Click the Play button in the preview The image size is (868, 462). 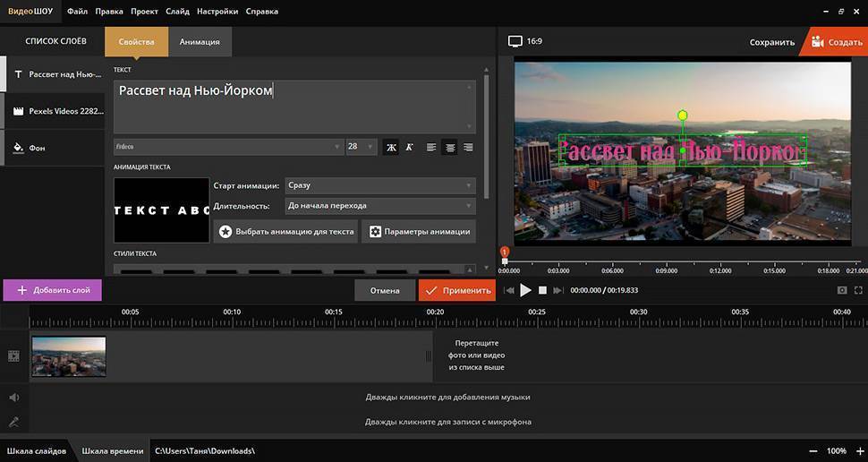click(x=526, y=290)
